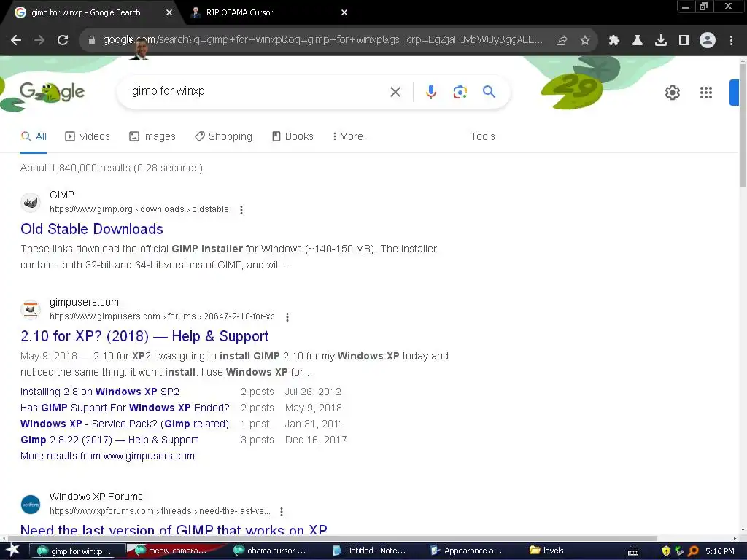Viewport: 747px width, 560px height.
Task: Close the RIP OBAMA Cursor tab
Action: click(344, 13)
